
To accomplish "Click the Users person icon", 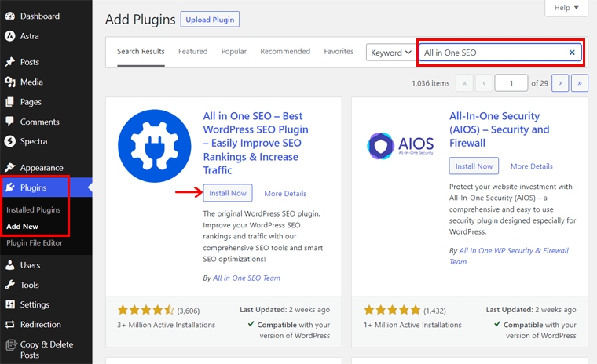I will point(10,265).
